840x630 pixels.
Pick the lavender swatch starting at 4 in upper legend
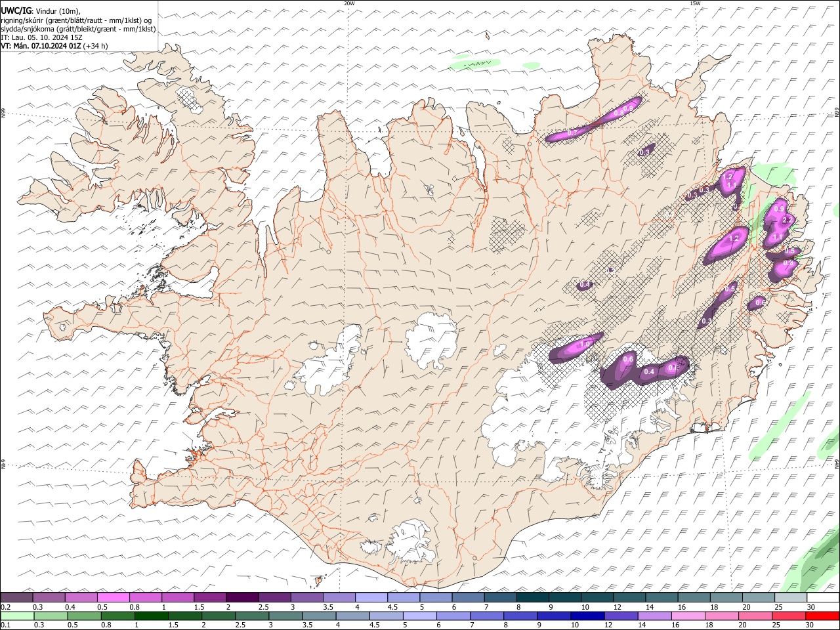pyautogui.click(x=371, y=598)
